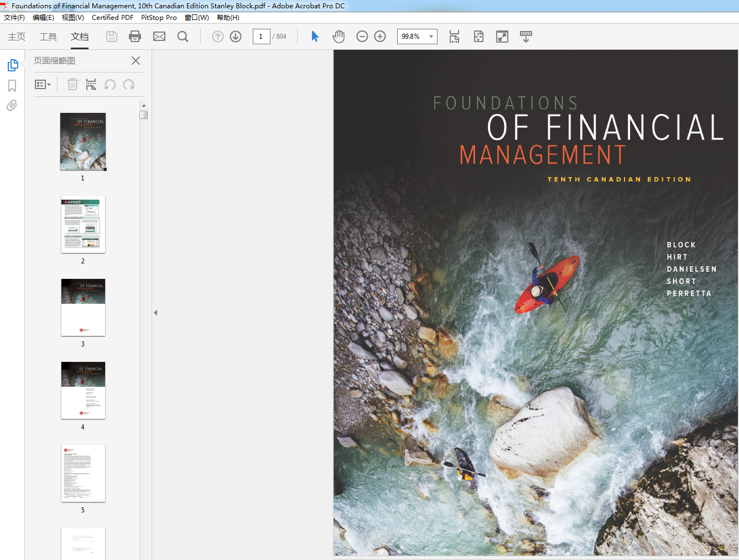The width and height of the screenshot is (739, 560).
Task: Open the 窗口(W) menu
Action: tap(197, 18)
